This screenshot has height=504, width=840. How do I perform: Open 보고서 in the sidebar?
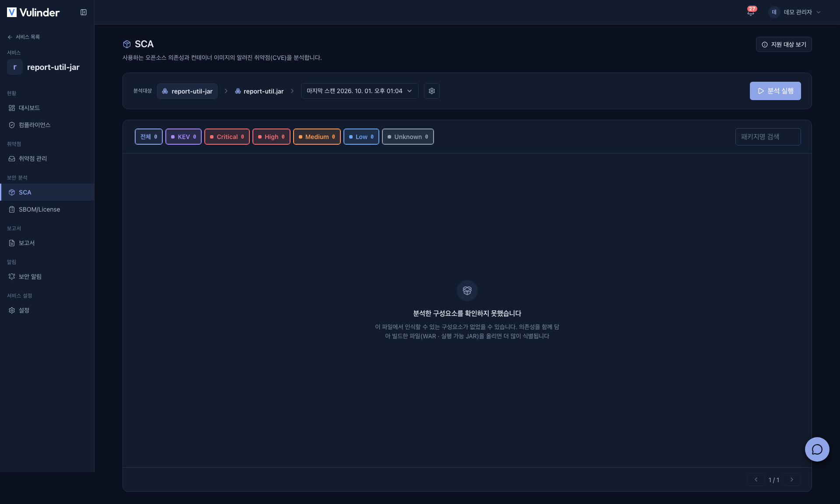[x=47, y=243]
